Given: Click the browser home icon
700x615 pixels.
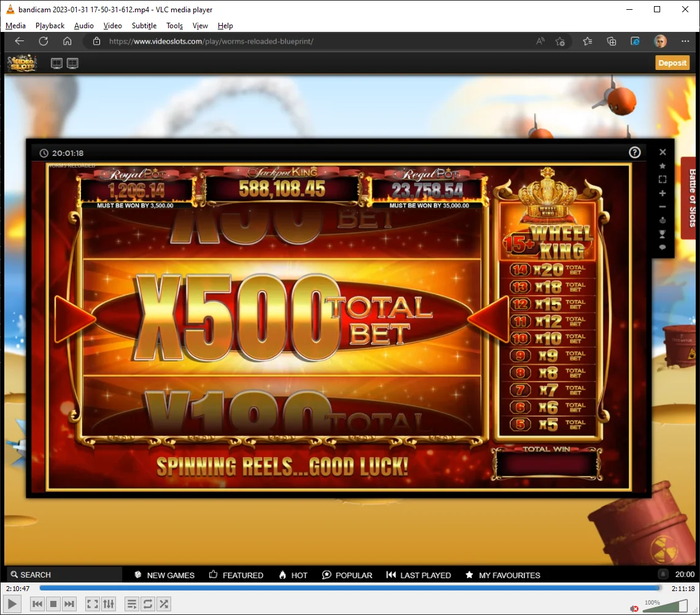Looking at the screenshot, I should [x=67, y=41].
